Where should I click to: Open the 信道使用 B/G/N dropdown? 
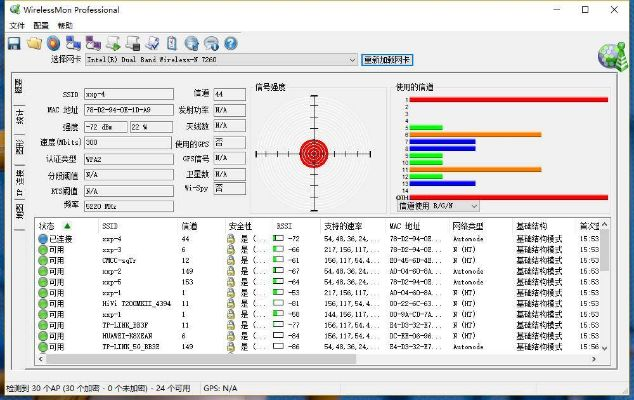(x=474, y=205)
